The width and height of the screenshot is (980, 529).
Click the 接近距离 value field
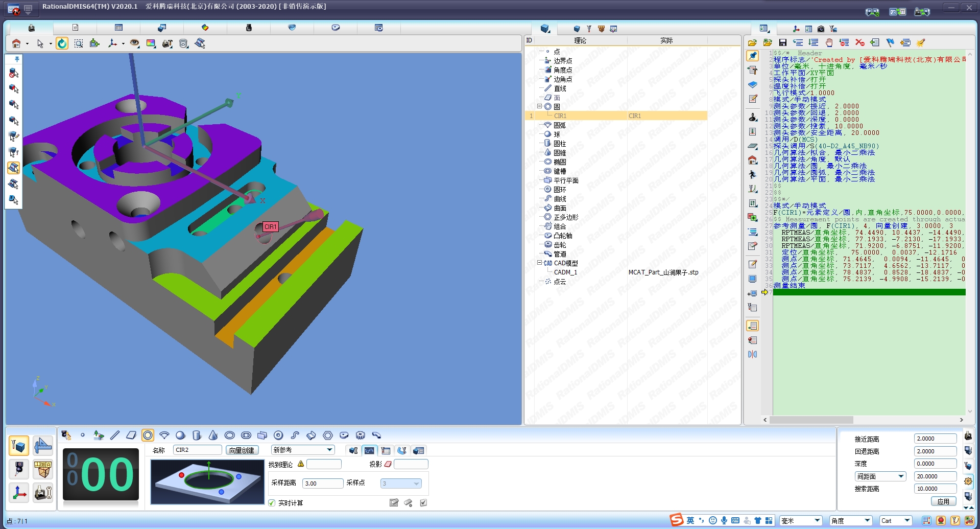(x=935, y=439)
